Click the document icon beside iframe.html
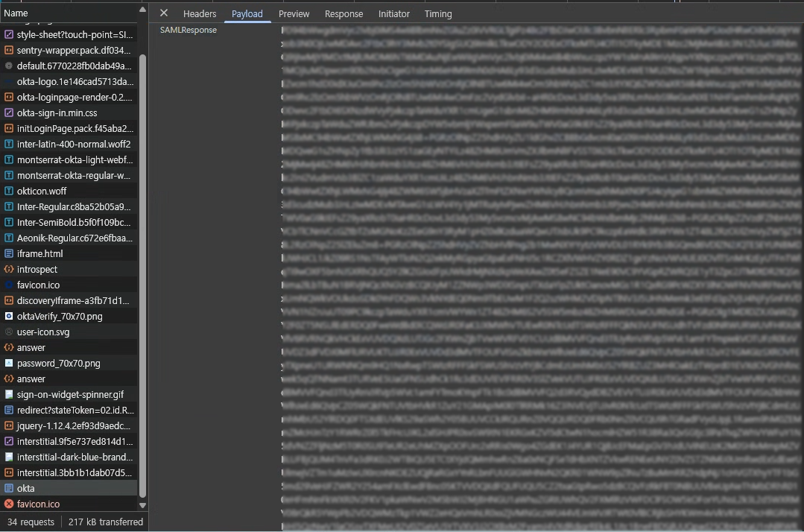The height and width of the screenshot is (532, 804). [x=9, y=253]
